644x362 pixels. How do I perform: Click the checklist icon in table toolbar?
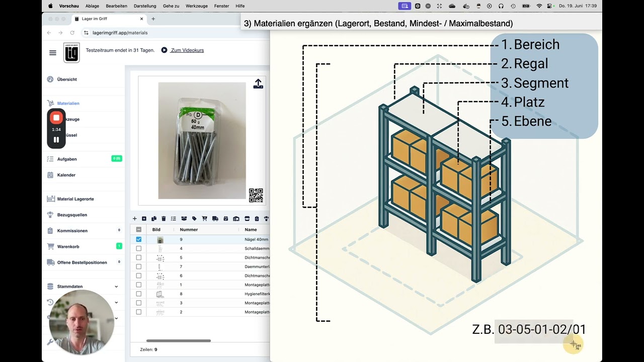174,219
